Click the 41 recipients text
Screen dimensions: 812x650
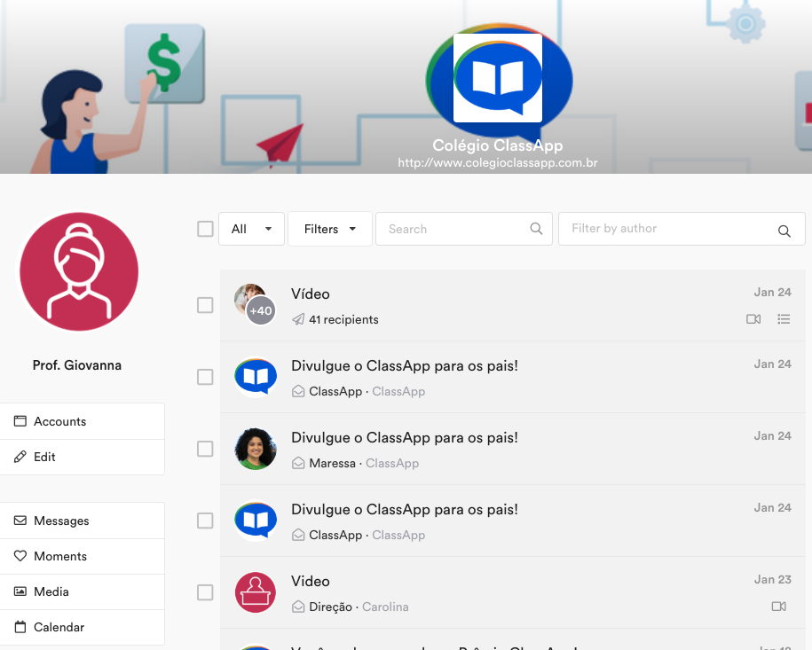(x=343, y=320)
